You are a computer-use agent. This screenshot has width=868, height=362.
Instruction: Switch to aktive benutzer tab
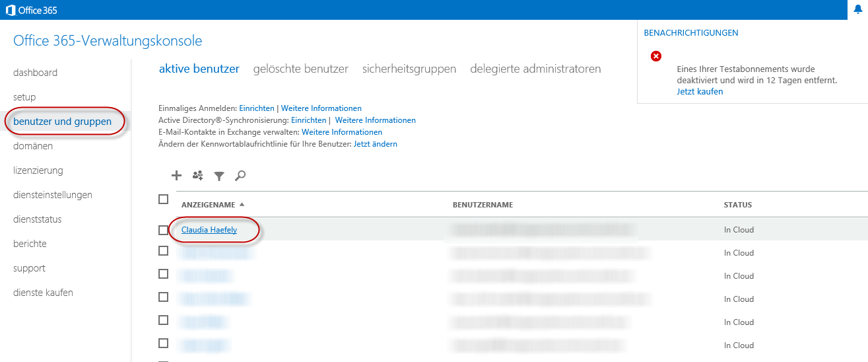tap(199, 69)
